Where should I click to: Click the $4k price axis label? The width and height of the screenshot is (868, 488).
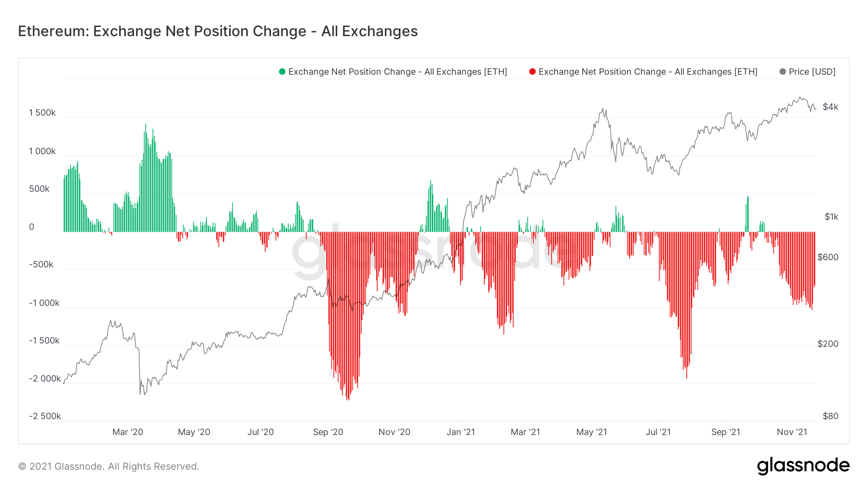(830, 107)
